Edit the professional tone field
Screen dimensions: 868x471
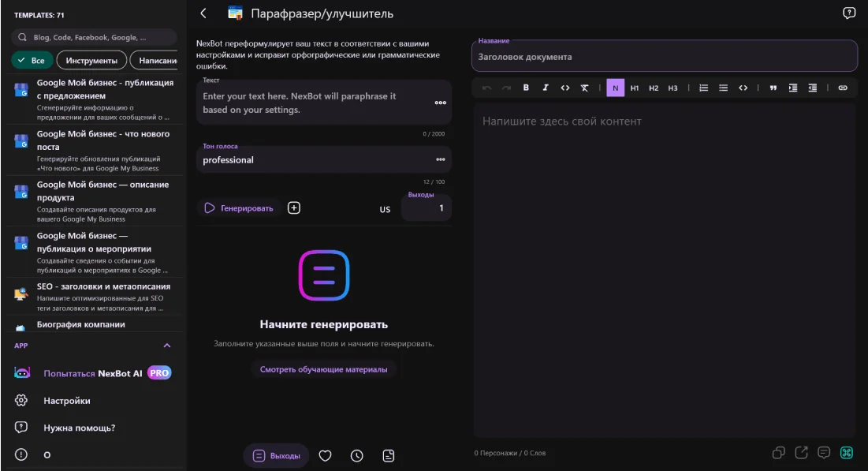pos(324,159)
